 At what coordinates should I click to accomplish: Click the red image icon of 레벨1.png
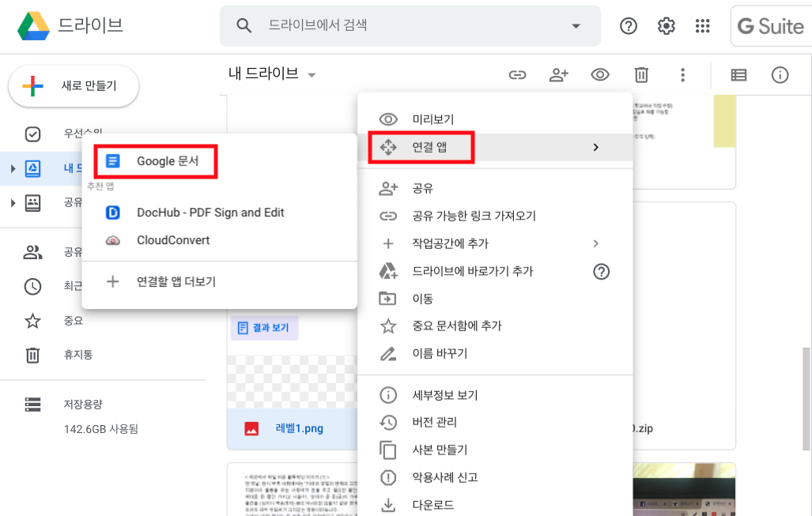point(251,428)
